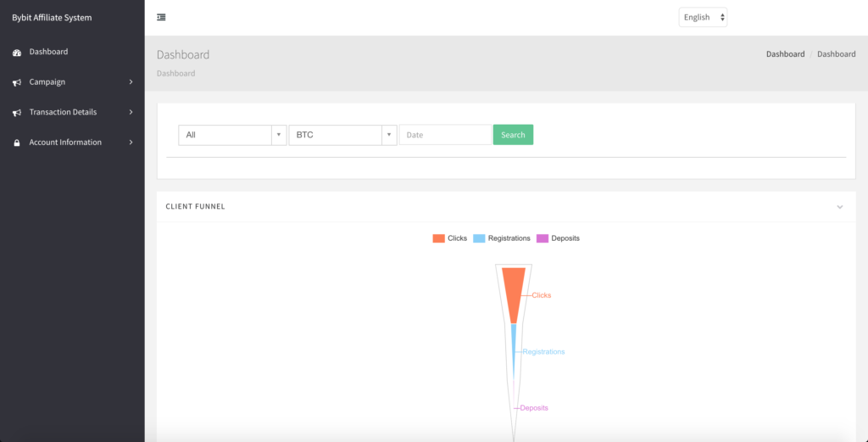This screenshot has height=442, width=868.
Task: Focus the Date input field
Action: tap(445, 135)
